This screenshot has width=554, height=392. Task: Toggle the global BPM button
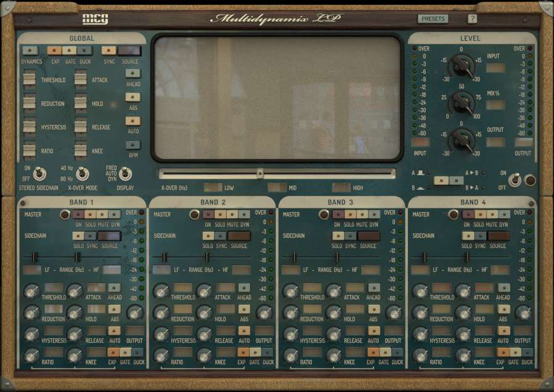click(x=133, y=145)
